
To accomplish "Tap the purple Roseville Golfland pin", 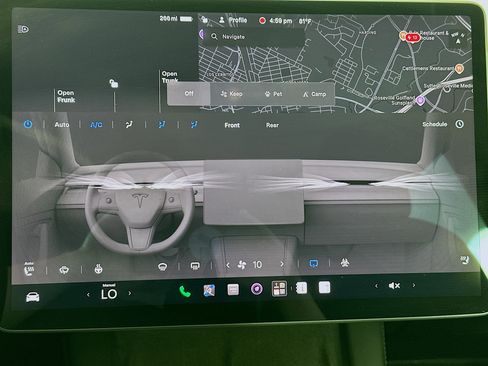I will (421, 100).
